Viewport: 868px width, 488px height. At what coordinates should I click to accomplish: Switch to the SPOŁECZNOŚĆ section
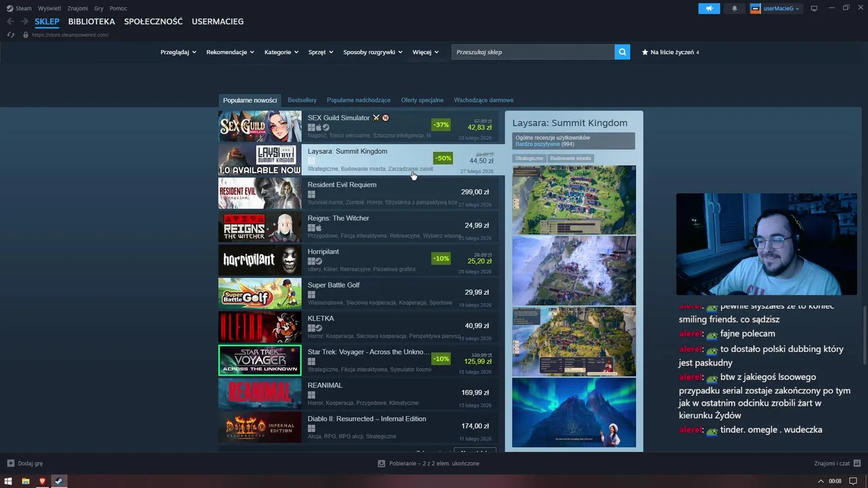tap(153, 22)
